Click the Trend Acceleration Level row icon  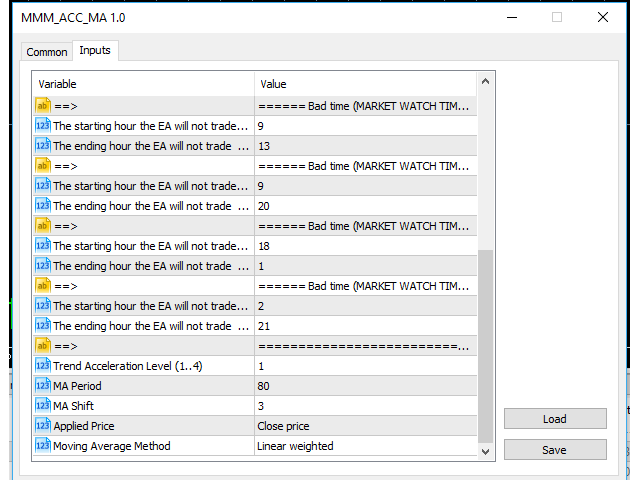pyautogui.click(x=43, y=366)
